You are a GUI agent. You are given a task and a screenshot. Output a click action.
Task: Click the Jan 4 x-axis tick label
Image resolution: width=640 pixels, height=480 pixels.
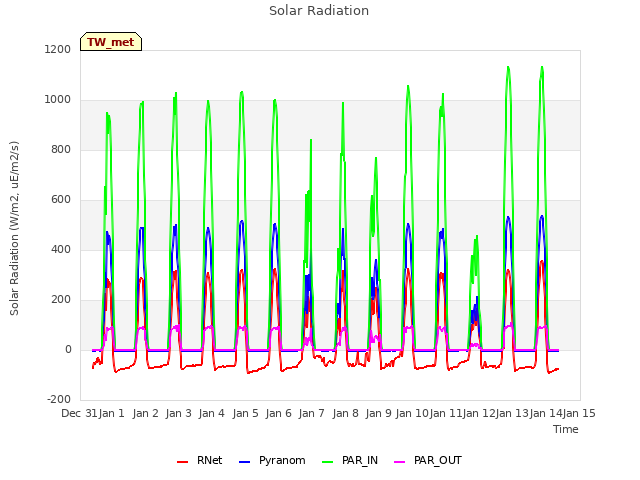point(212,413)
